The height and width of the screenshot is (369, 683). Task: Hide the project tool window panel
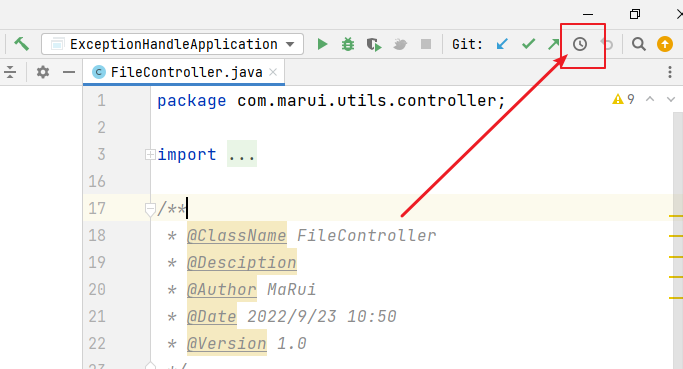[69, 72]
